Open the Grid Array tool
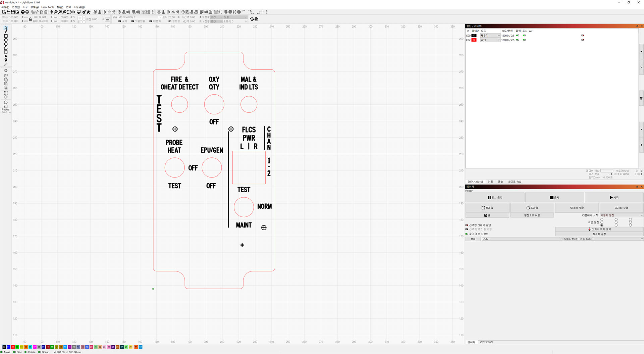The width and height of the screenshot is (644, 354). tap(6, 93)
